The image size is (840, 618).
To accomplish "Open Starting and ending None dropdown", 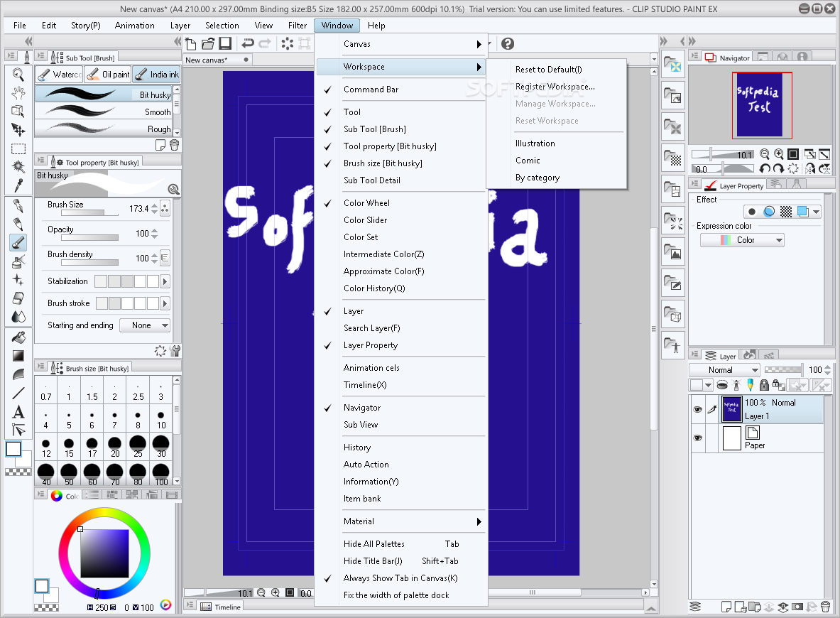I will click(145, 325).
